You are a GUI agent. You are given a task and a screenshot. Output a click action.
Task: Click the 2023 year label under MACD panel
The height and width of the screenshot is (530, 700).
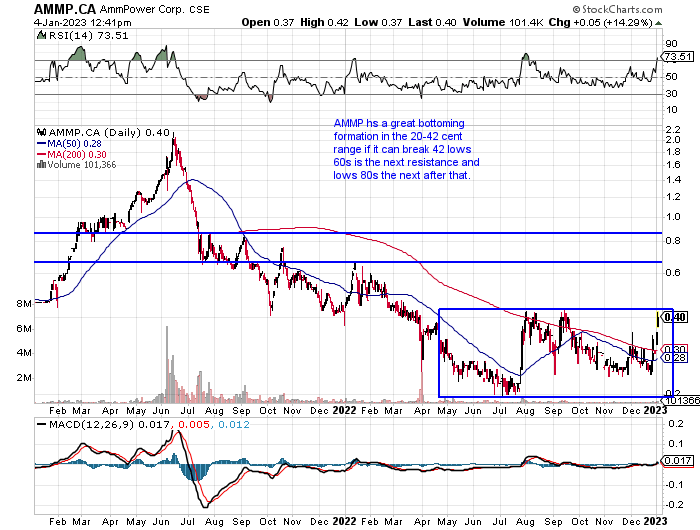pyautogui.click(x=655, y=521)
